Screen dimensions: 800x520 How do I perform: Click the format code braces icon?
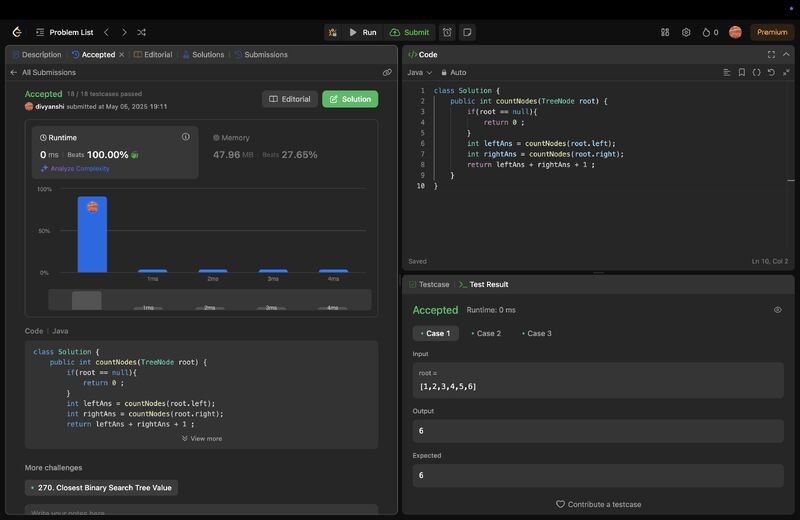coord(756,72)
